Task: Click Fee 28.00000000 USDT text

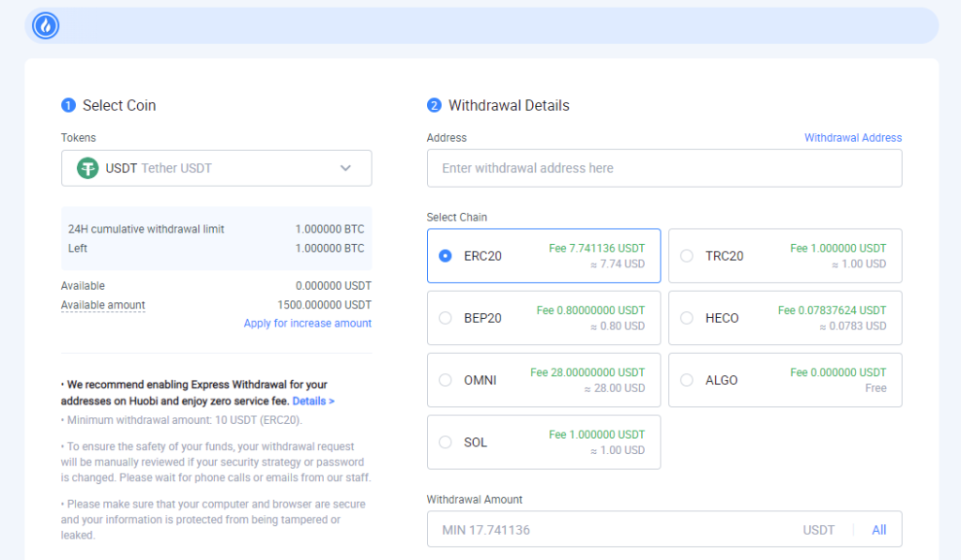Action: pyautogui.click(x=587, y=372)
